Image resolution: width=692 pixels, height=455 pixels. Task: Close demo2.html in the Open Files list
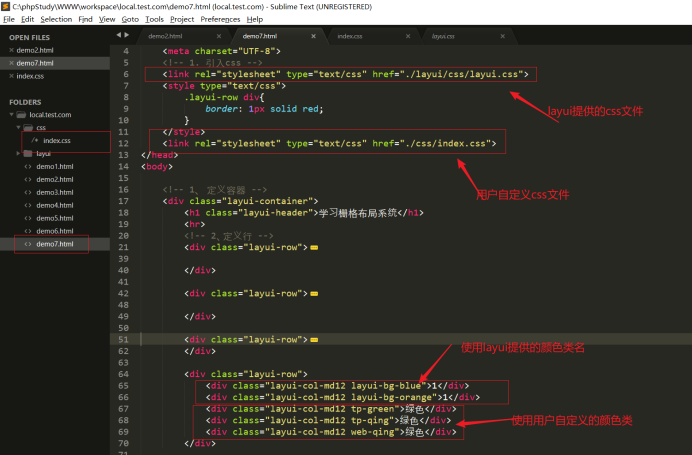(10, 49)
